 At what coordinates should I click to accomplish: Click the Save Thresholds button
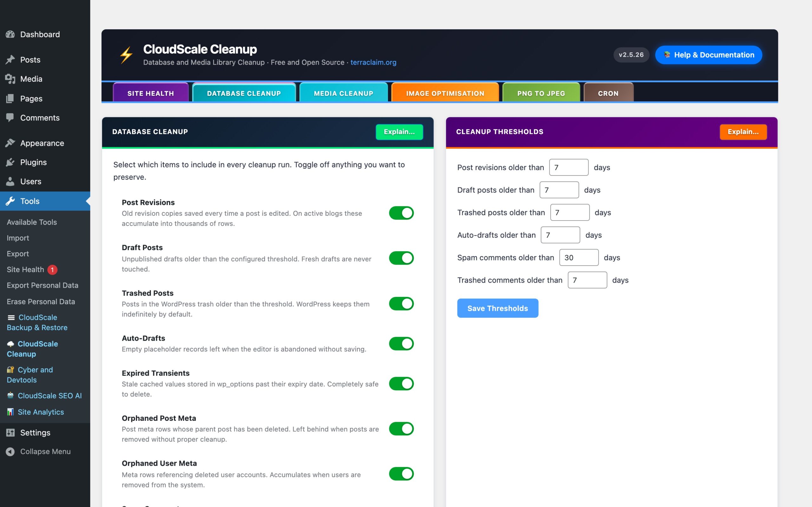click(x=498, y=308)
